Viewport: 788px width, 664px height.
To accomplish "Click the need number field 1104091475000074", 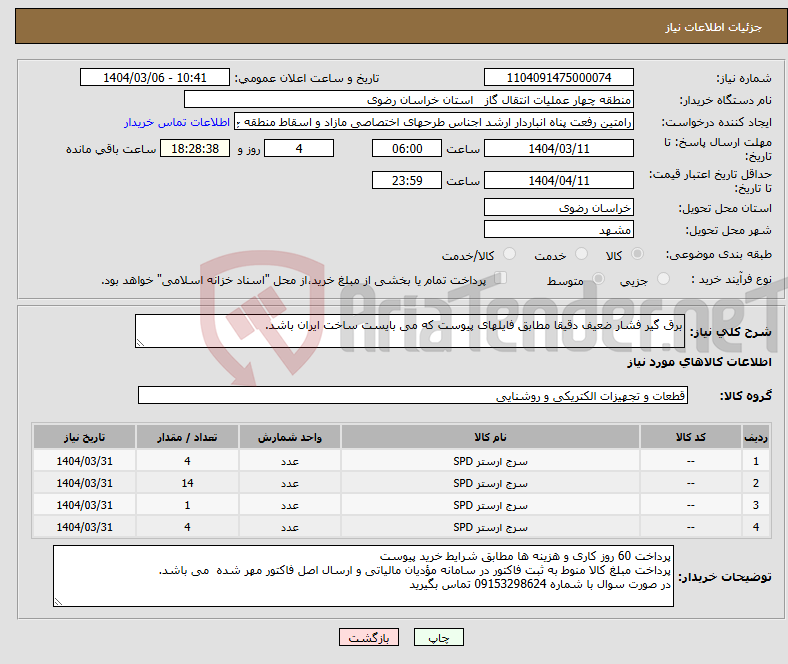I will click(x=559, y=77).
